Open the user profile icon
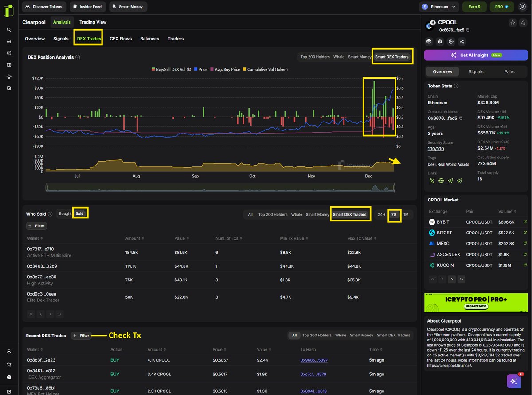 [x=523, y=7]
